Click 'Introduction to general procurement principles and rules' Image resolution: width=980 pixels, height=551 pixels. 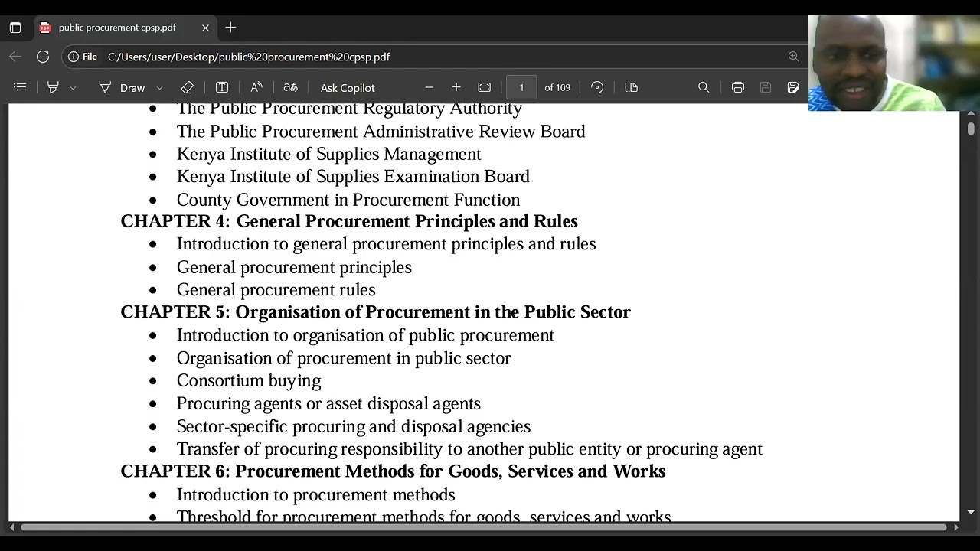387,244
